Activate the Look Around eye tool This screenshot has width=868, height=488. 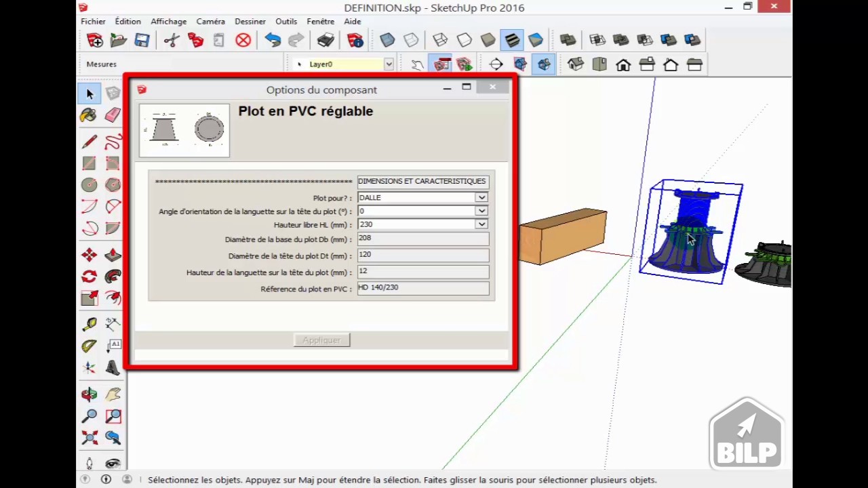click(x=113, y=464)
